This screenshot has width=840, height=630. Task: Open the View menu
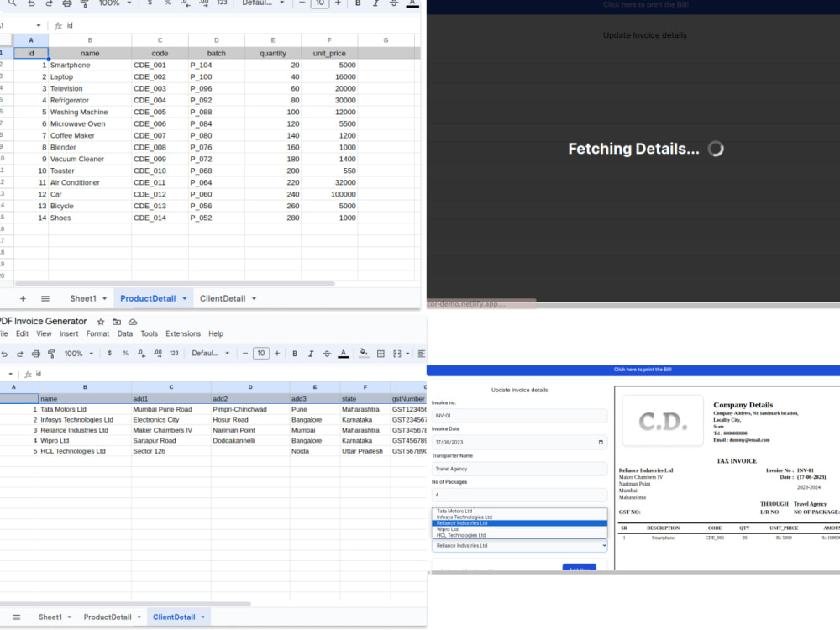tap(44, 333)
